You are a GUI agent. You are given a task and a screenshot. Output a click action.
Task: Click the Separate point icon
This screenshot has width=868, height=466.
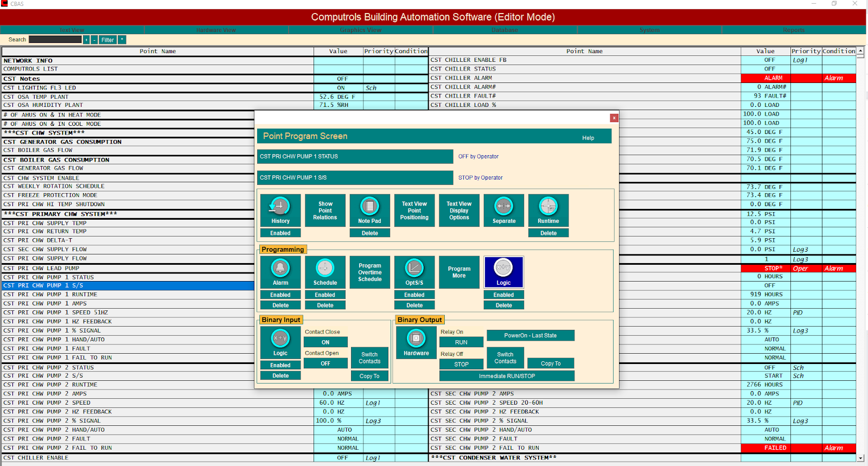(x=504, y=210)
